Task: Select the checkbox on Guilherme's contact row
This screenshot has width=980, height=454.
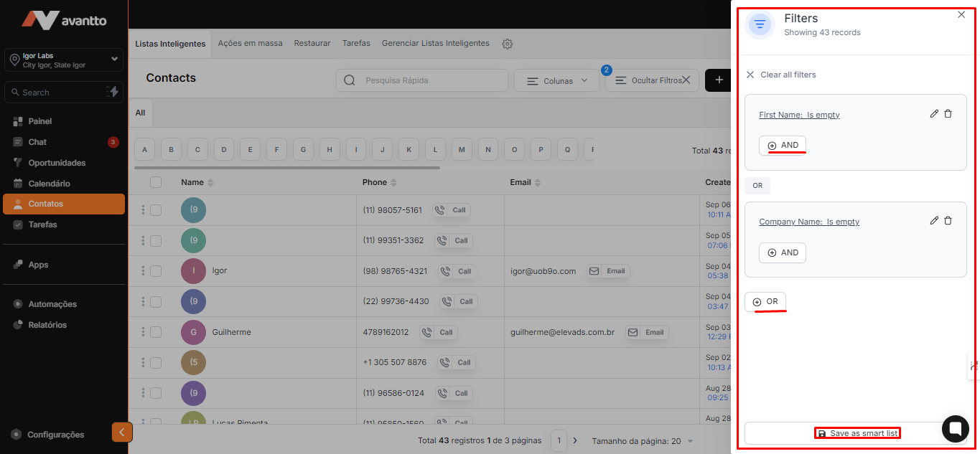Action: (x=156, y=332)
